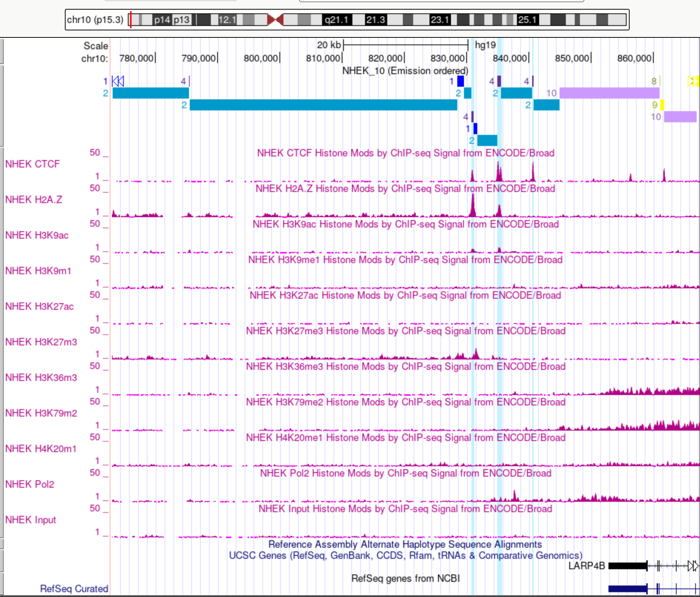The width and height of the screenshot is (700, 597).
Task: Click the left double-arrow at state 1 row
Action: (118, 81)
